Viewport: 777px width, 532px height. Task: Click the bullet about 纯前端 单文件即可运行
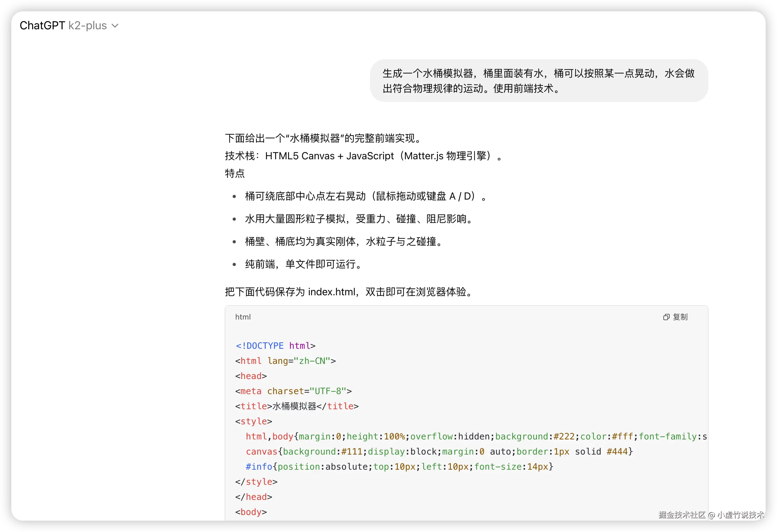(x=303, y=264)
